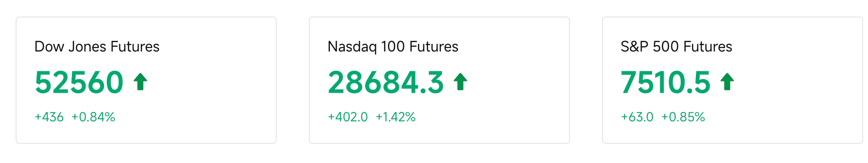
Task: Click the Nasdaq 100 Futures up arrow icon
Action: pos(460,82)
